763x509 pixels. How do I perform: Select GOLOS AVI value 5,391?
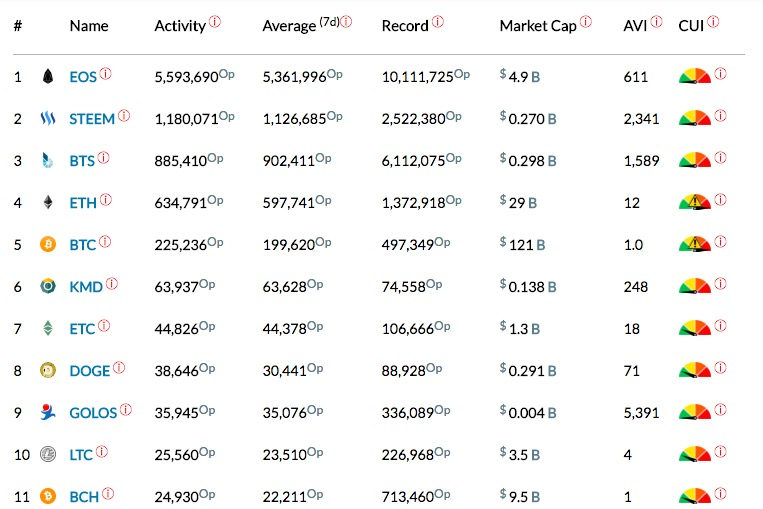click(x=641, y=413)
